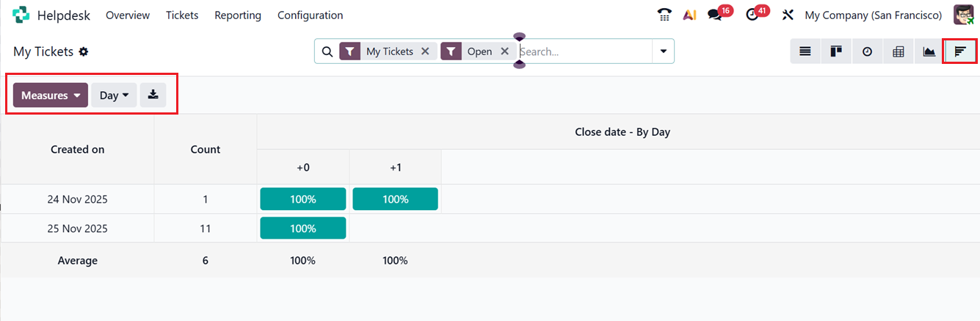Open the AI assistant icon
The image size is (980, 321).
pyautogui.click(x=689, y=15)
